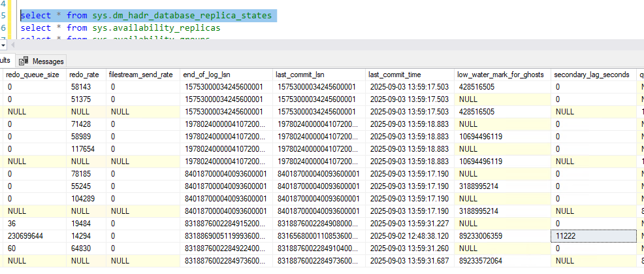644x274 pixels.
Task: Click redo_rate value 55245
Action: pos(87,186)
